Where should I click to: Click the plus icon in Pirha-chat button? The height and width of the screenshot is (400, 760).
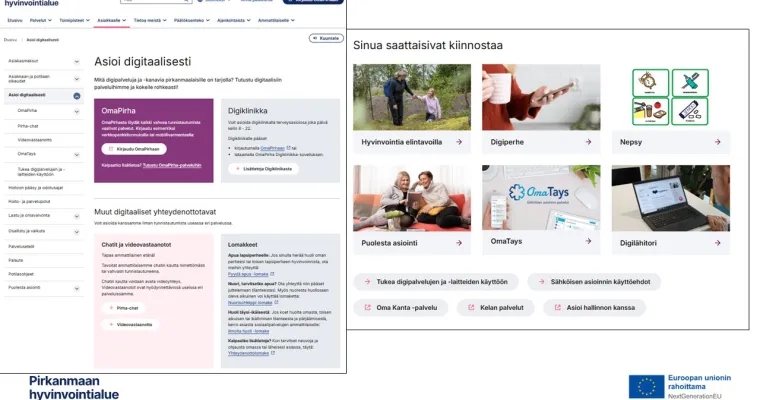[x=111, y=308]
